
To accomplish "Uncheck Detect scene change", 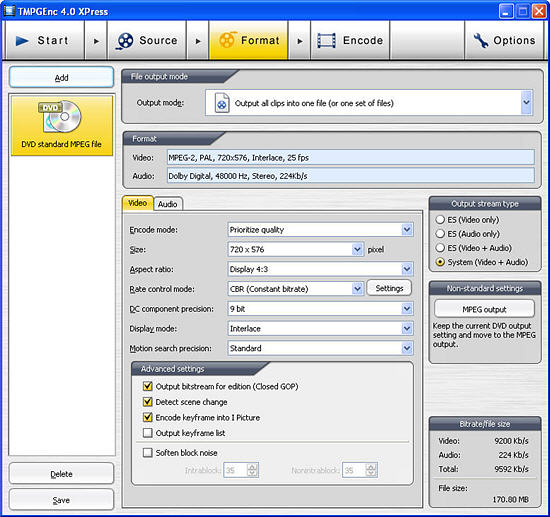I will [x=148, y=402].
